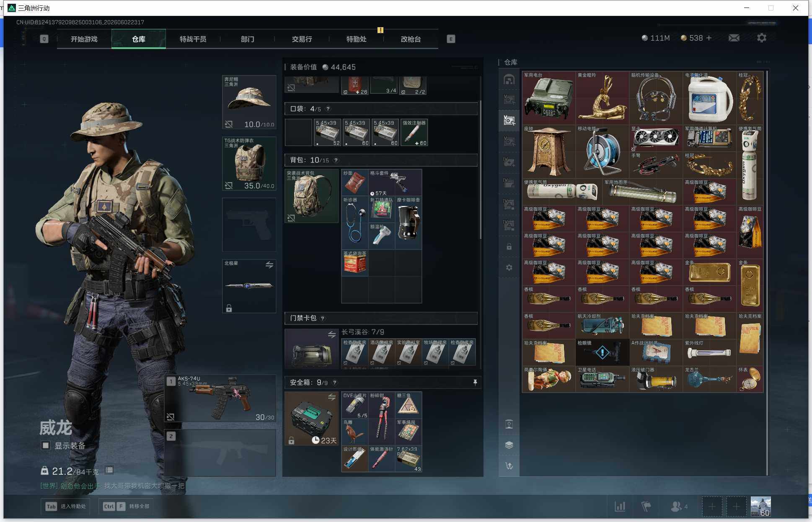Click the swap arrows on the safe box
Screen dimensions: 812x522
point(332,397)
